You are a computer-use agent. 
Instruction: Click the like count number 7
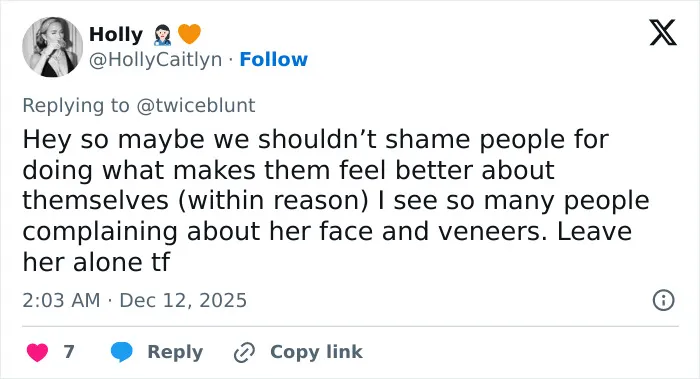(x=69, y=352)
